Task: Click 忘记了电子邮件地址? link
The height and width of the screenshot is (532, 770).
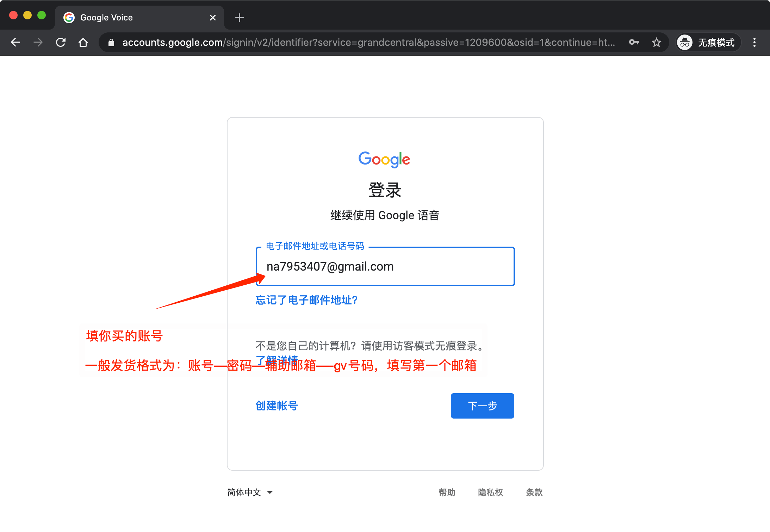Action: pos(306,300)
